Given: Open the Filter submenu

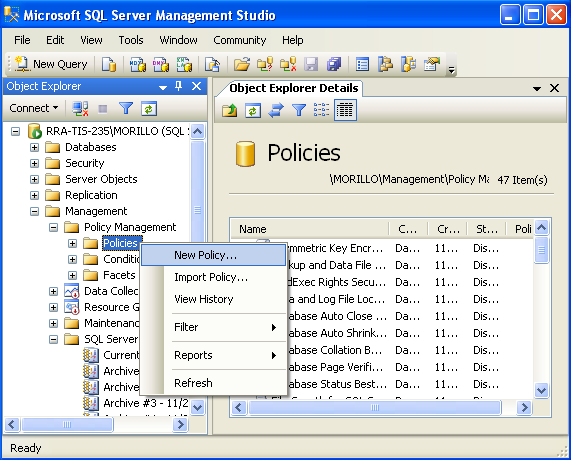Looking at the screenshot, I should (213, 327).
